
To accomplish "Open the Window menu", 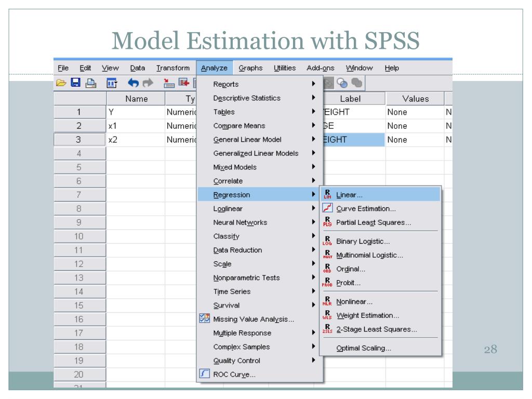I will [359, 68].
